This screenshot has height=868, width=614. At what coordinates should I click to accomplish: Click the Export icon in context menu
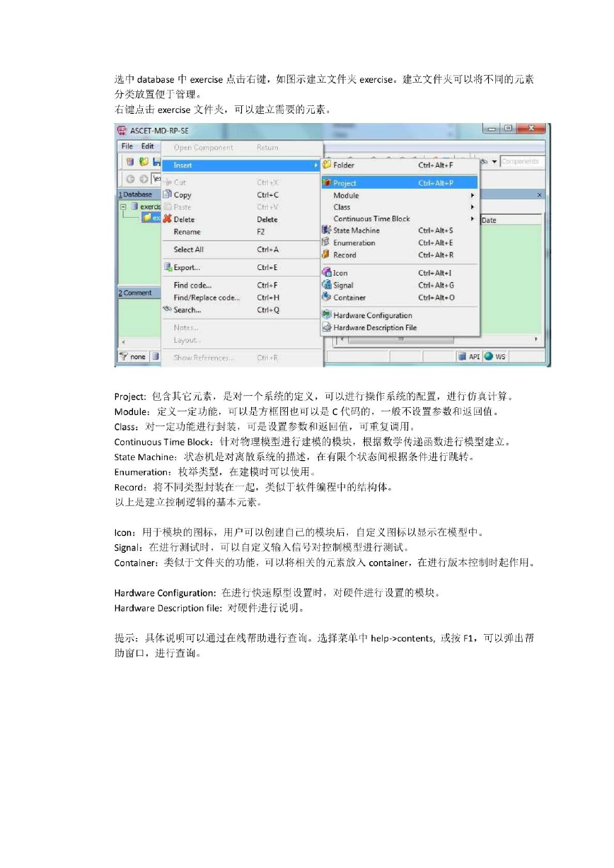tap(168, 267)
